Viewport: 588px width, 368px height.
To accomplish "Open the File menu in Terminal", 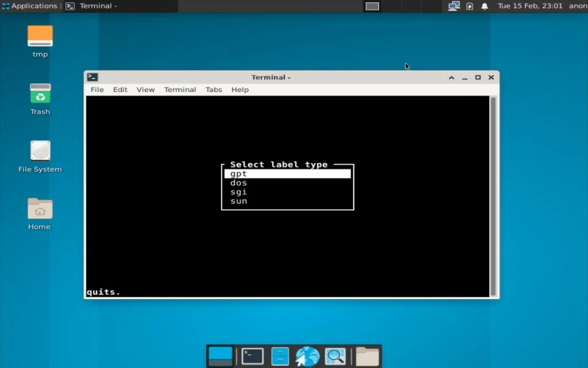I will click(96, 90).
